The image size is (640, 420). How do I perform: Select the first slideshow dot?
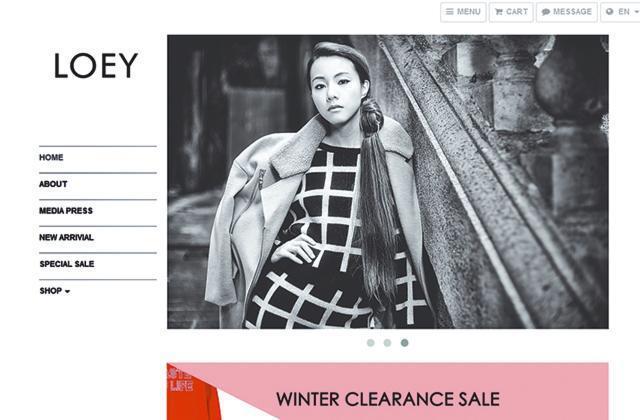(371, 343)
